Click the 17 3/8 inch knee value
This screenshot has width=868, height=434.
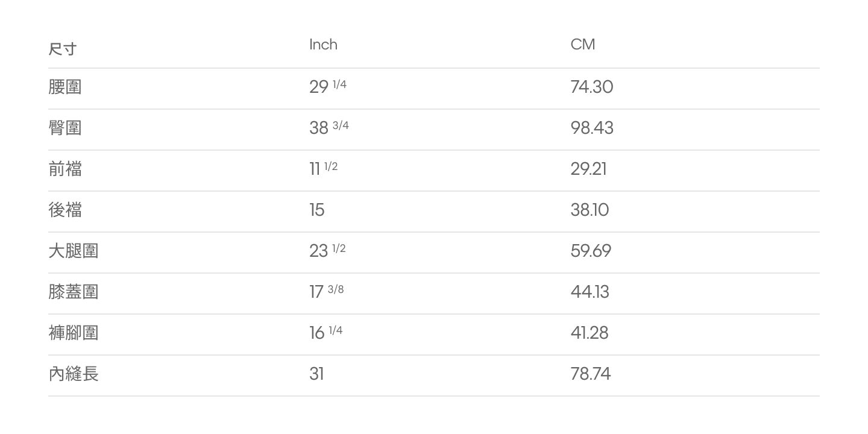click(327, 291)
